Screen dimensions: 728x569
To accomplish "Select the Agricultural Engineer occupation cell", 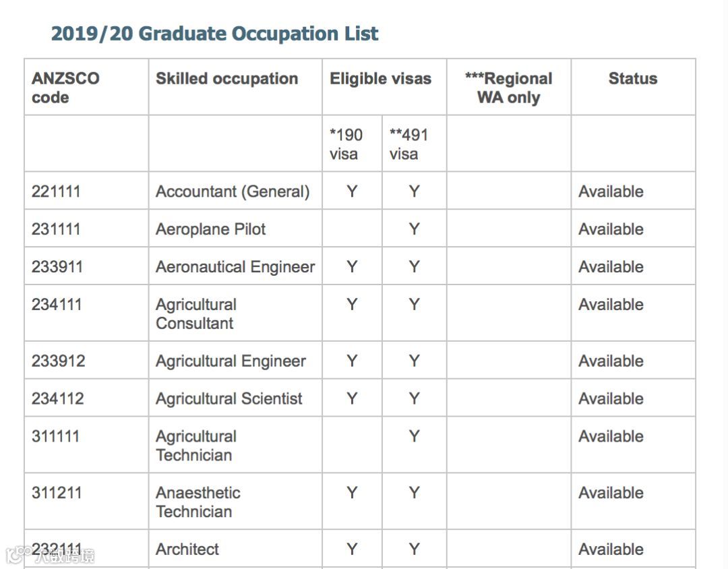I will pos(231,361).
